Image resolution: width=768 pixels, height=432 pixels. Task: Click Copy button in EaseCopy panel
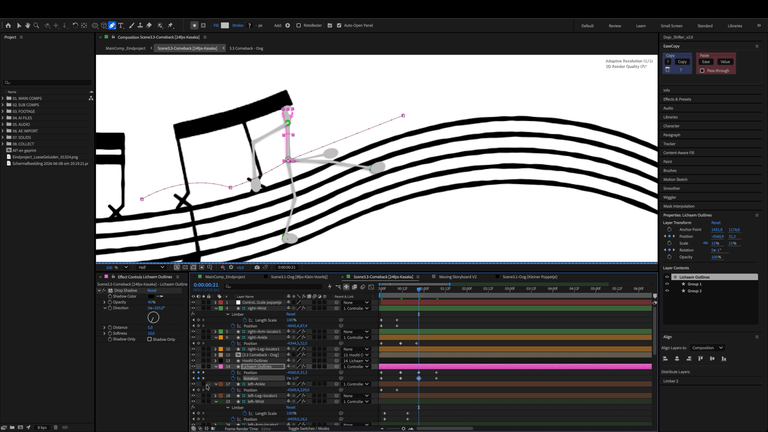tap(682, 62)
